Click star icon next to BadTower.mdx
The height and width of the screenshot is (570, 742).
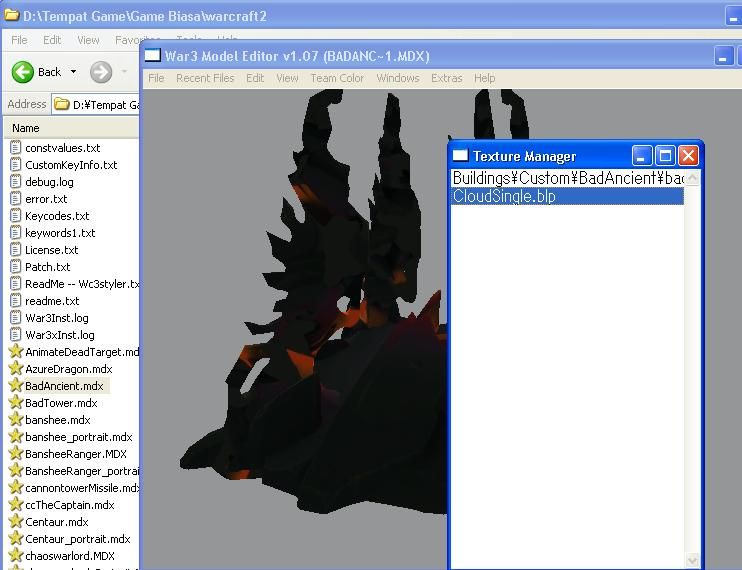click(x=16, y=403)
